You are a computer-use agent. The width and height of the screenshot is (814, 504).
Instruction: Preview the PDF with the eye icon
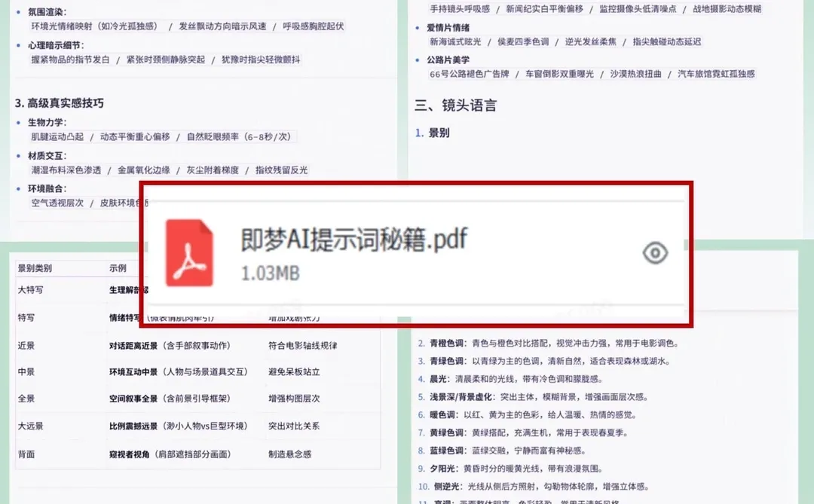coord(655,253)
